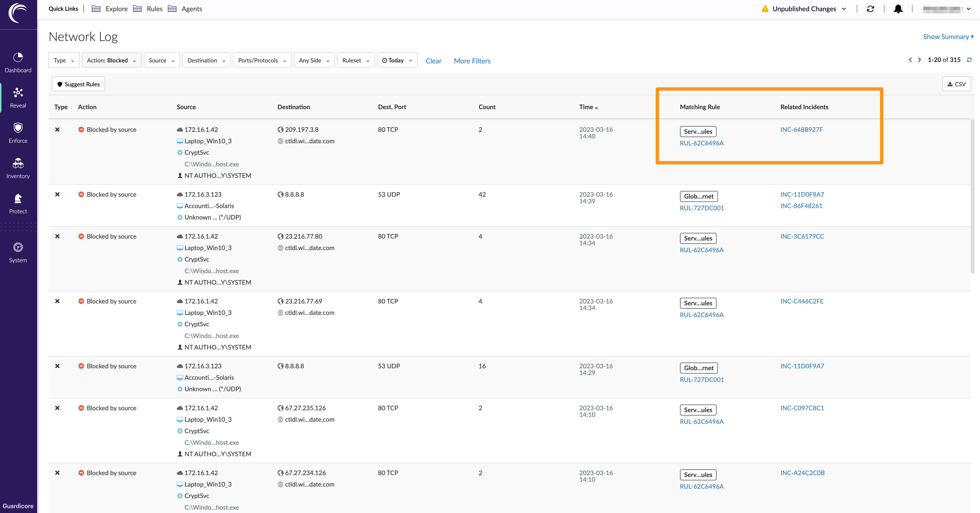Open incident INC-3C6179CC
Viewport: 980px width, 513px height.
pos(802,236)
